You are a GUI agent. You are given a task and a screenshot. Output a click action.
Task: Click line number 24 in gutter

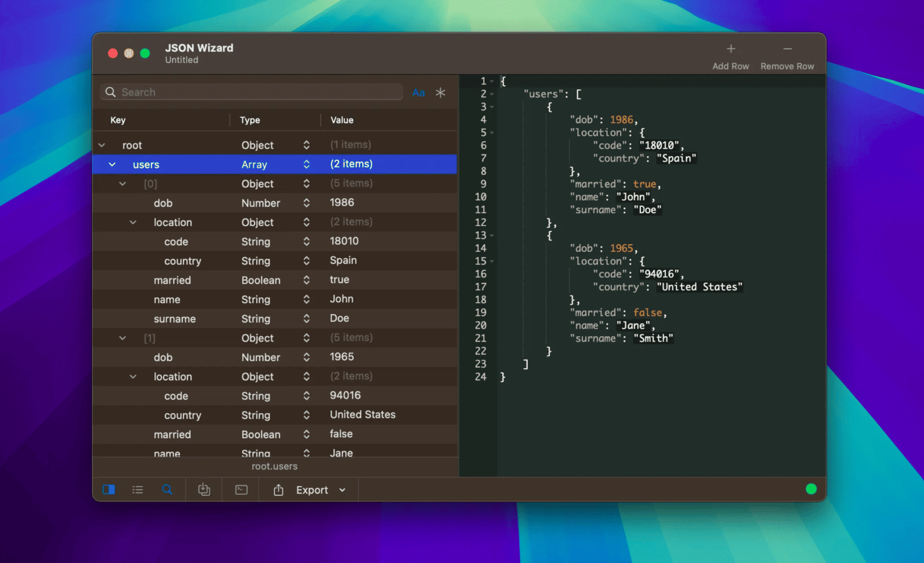(481, 376)
